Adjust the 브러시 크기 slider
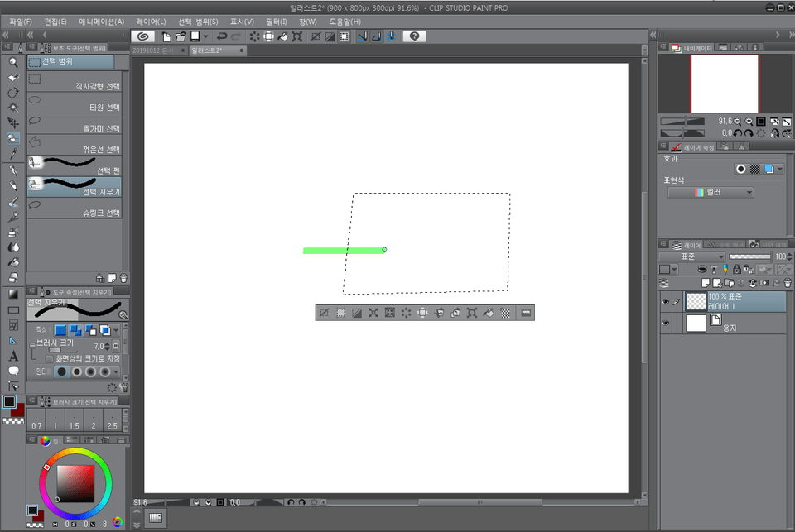795x532 pixels. [x=63, y=350]
